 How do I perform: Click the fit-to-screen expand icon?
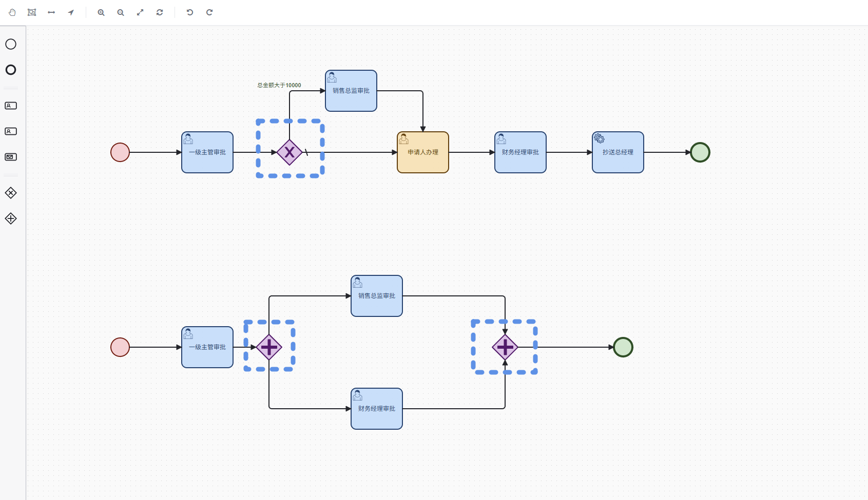pos(140,12)
